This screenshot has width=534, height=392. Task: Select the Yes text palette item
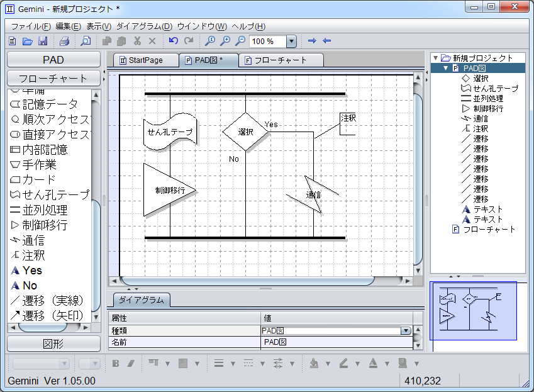click(x=26, y=271)
